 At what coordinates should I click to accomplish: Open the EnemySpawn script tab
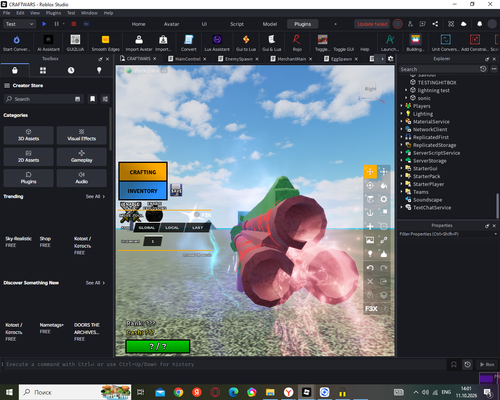tap(238, 59)
